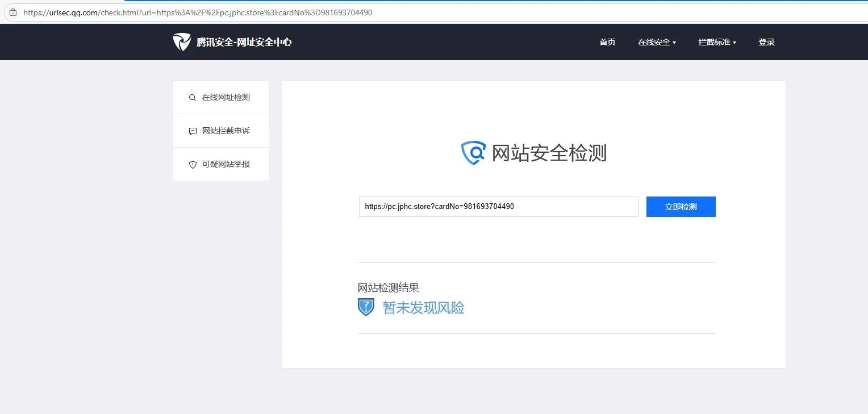The height and width of the screenshot is (414, 868).
Task: Click the speech bubble icon beside 网站拦截申诉
Action: pyautogui.click(x=192, y=131)
